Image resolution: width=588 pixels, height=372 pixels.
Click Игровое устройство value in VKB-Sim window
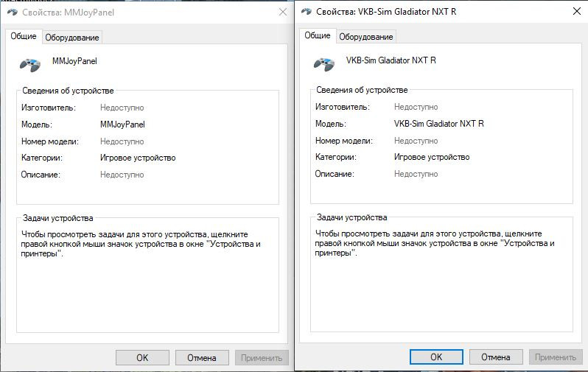(432, 157)
